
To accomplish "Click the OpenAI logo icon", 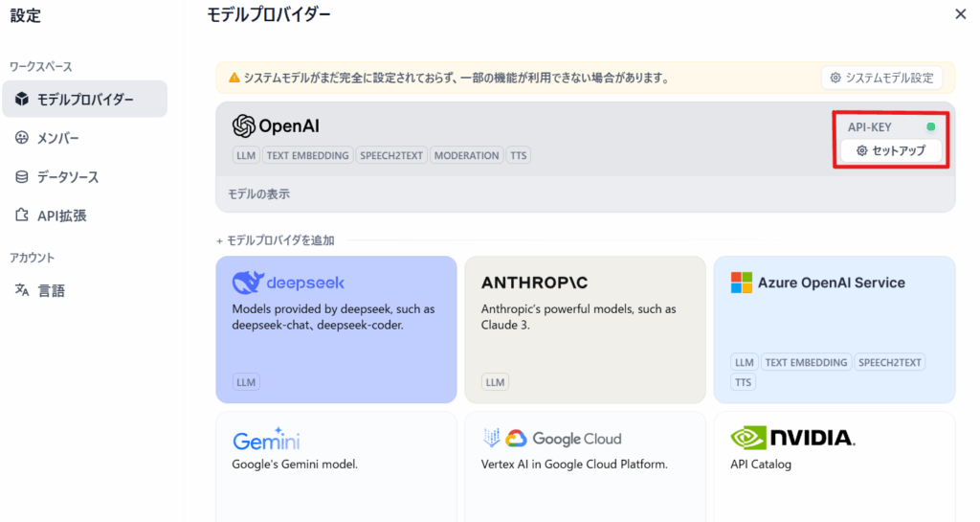I will point(244,126).
